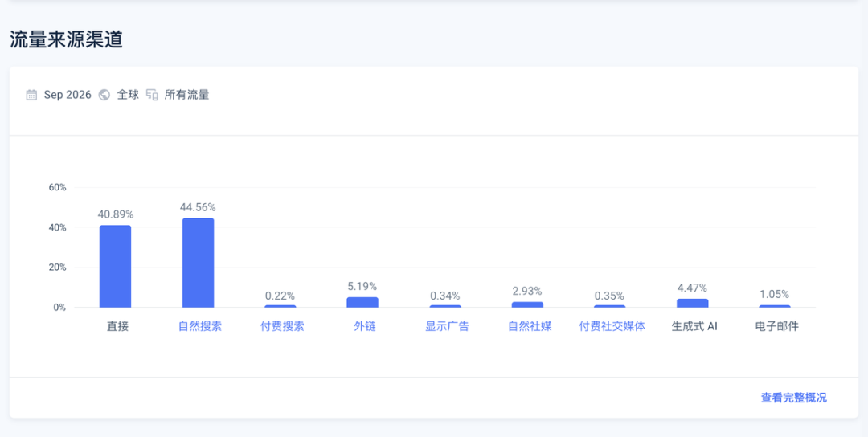
Task: Click the 流量来源渠道 heading
Action: tap(66, 40)
